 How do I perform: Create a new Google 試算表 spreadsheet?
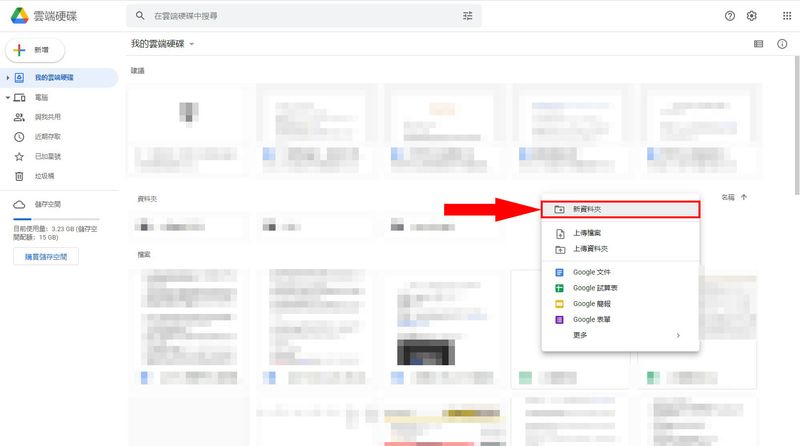point(620,288)
